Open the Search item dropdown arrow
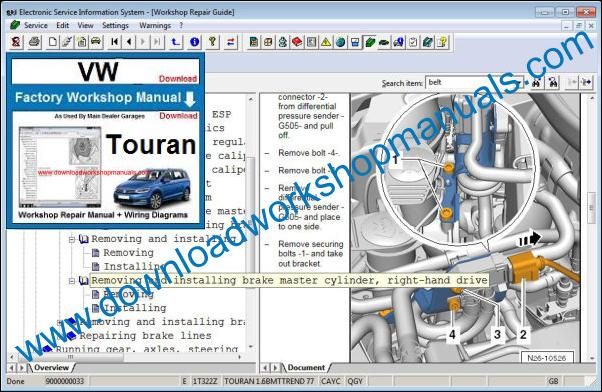Viewport: 602px width, 392px height. tap(519, 83)
